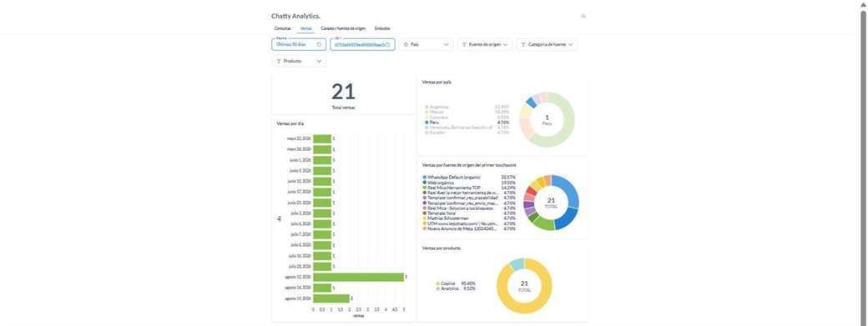The width and height of the screenshot is (868, 326).
Task: Click the junio 1 bar in Ventas por día
Action: point(322,160)
